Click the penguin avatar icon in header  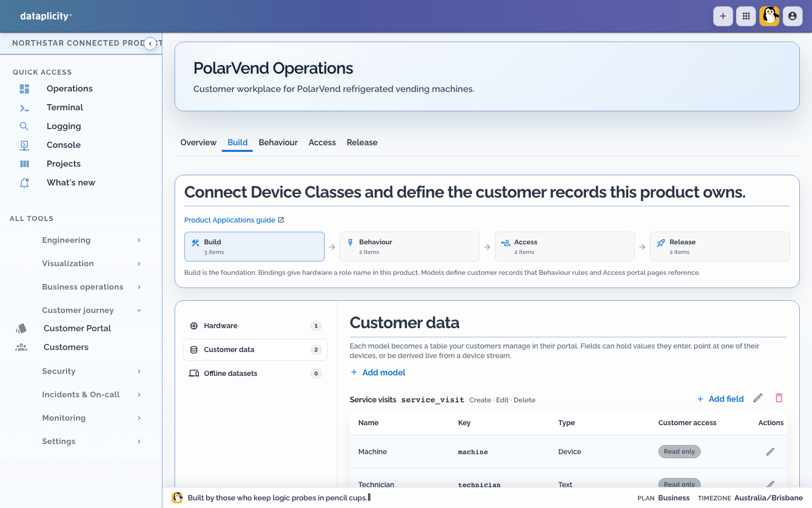click(769, 16)
